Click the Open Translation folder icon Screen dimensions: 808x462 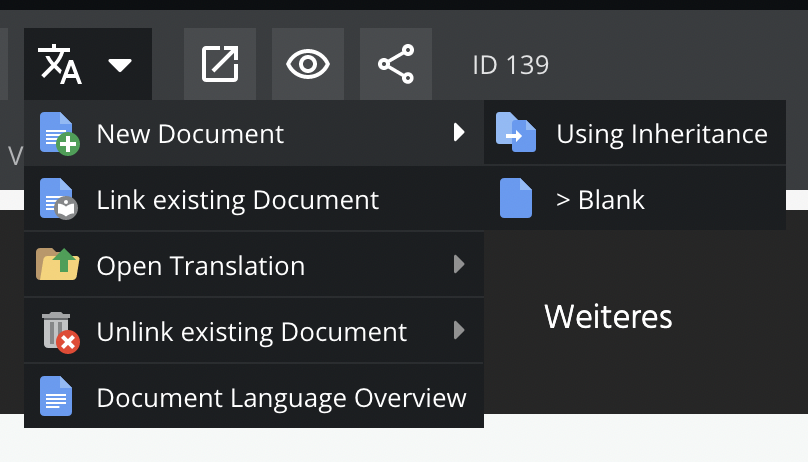pos(58,265)
